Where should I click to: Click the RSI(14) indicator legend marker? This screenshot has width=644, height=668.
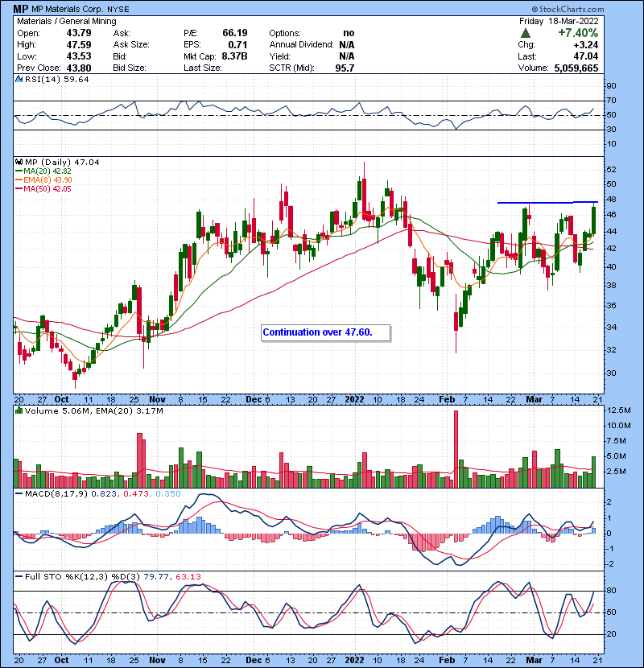point(19,79)
